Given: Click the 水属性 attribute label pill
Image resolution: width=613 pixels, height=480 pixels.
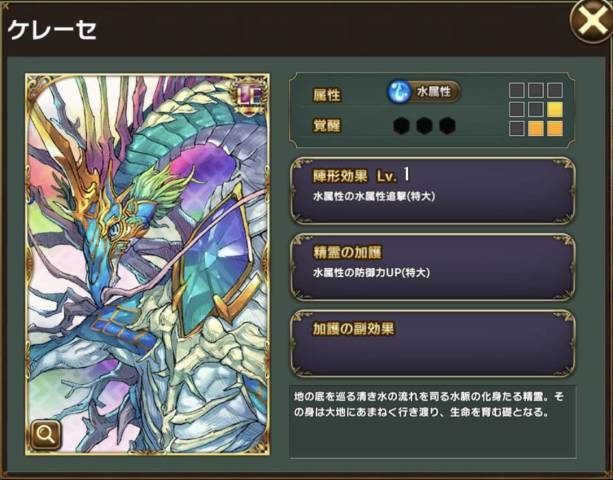Looking at the screenshot, I should click(434, 92).
